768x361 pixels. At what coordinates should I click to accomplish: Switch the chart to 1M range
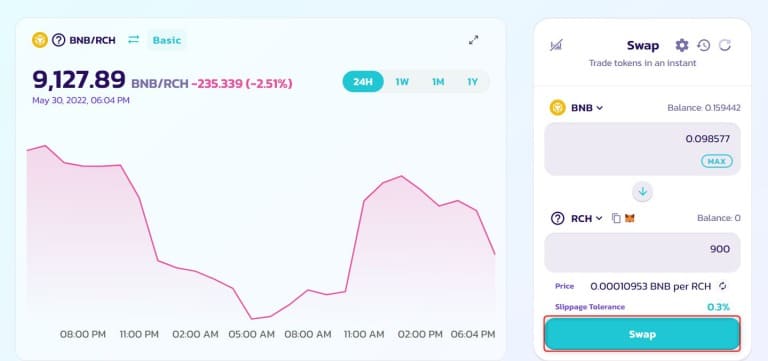(x=438, y=82)
